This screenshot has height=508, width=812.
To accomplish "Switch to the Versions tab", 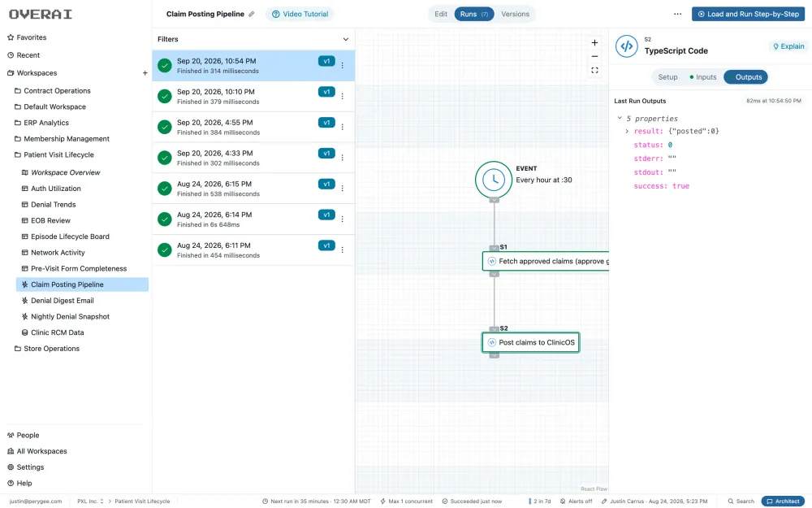I will coord(515,14).
